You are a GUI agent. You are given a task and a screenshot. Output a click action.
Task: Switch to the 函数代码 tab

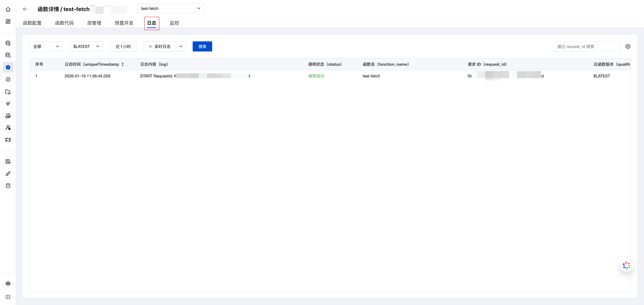64,23
